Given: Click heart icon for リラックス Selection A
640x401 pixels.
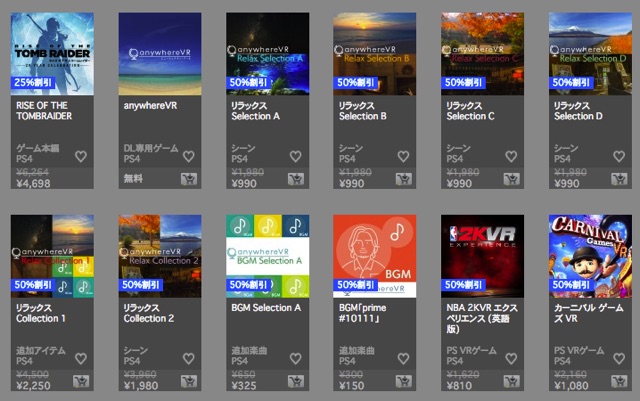Looking at the screenshot, I should point(296,156).
